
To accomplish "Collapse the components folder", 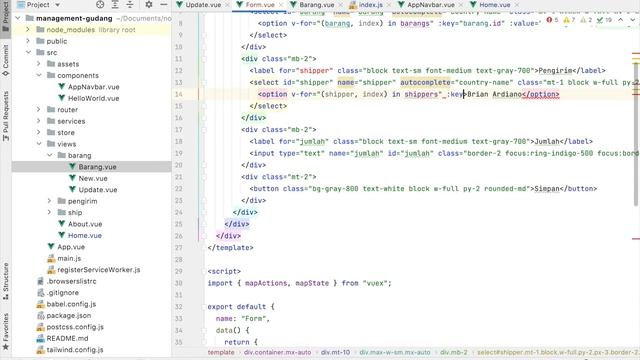I will (39, 76).
